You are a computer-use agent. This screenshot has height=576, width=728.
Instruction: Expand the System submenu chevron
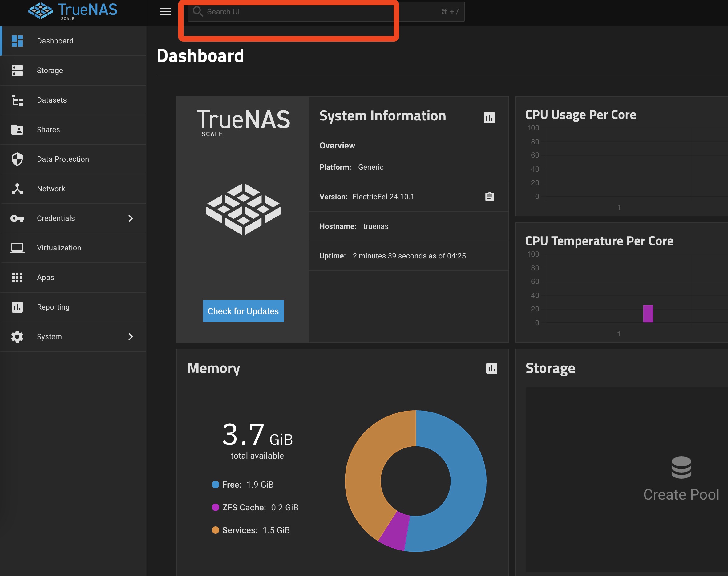pyautogui.click(x=131, y=337)
